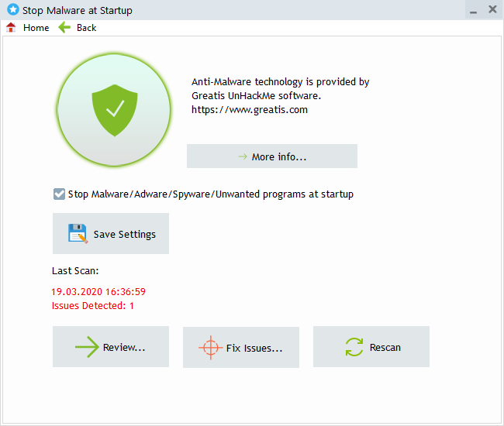Open the More info button
The height and width of the screenshot is (426, 504).
tap(272, 156)
